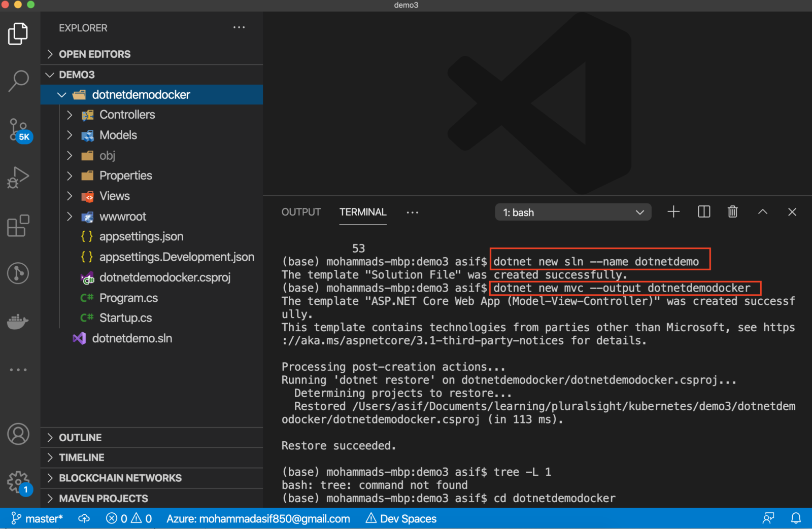
Task: Open the Search sidebar icon
Action: pos(18,80)
